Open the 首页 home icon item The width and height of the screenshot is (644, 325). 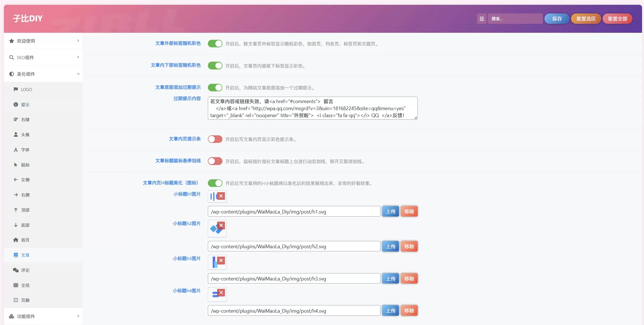point(43,240)
